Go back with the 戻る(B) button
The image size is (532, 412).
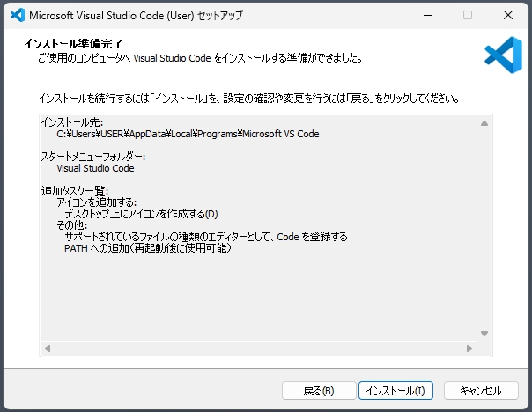click(x=318, y=390)
